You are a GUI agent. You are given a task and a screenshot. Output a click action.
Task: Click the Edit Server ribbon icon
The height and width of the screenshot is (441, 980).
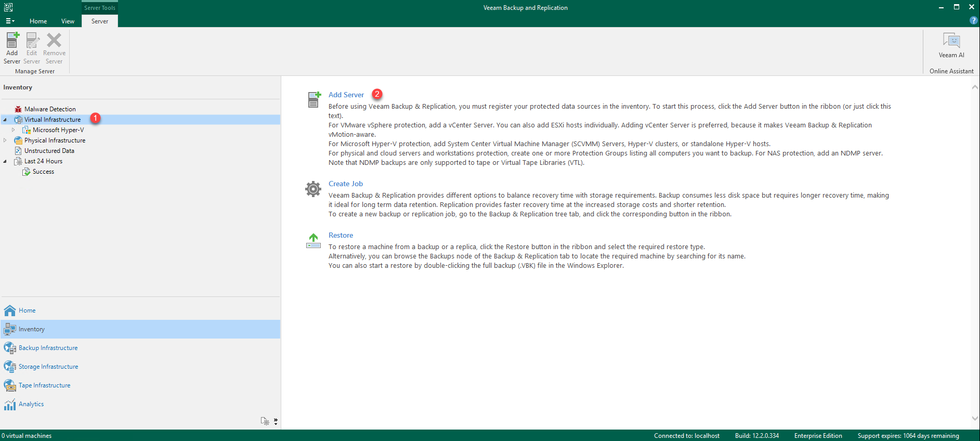[32, 41]
